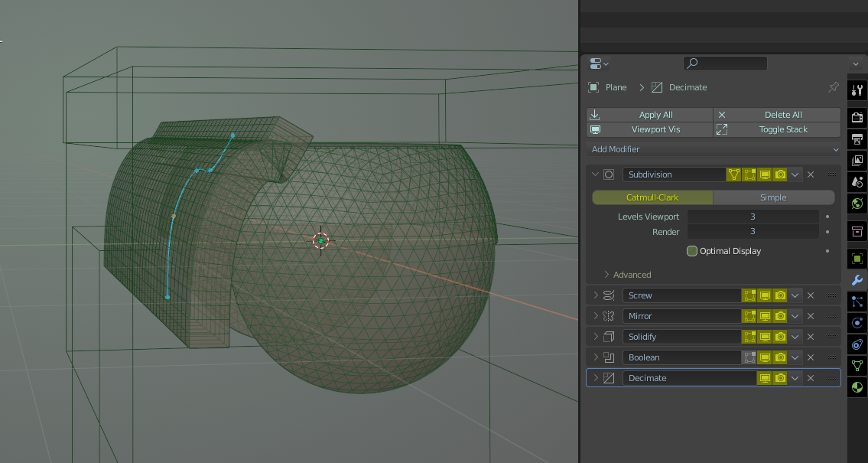Open the Material properties tab
This screenshot has height=463, width=868.
pyautogui.click(x=857, y=387)
